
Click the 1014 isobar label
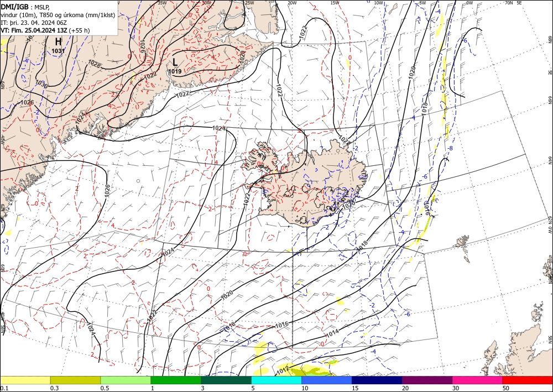(x=332, y=332)
